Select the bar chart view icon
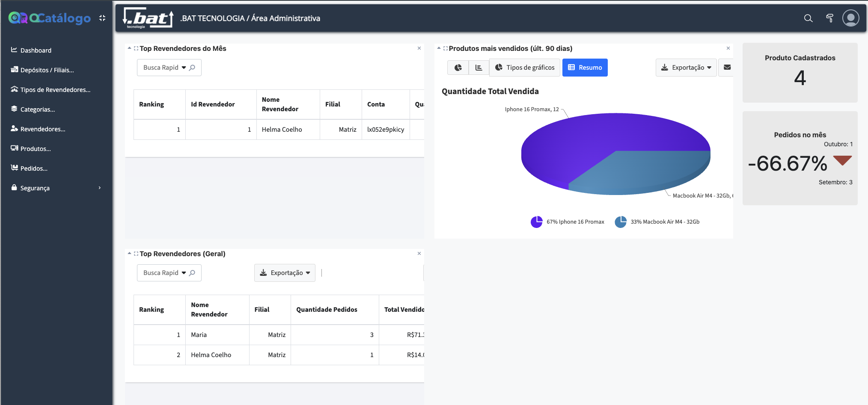The width and height of the screenshot is (868, 405). click(479, 67)
